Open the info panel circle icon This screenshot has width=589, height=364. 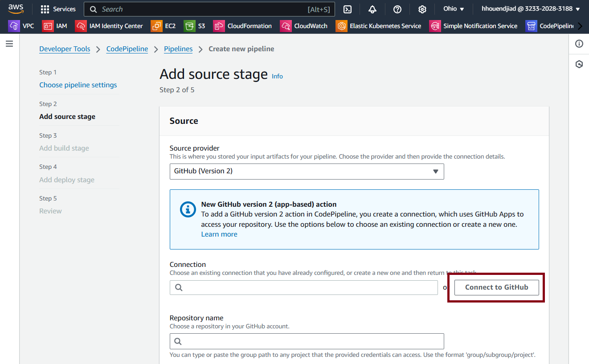pos(579,44)
